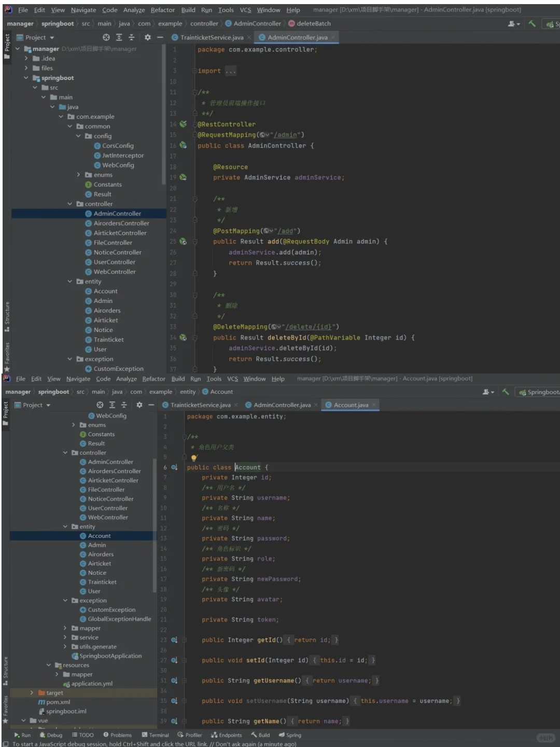Switch to TrainticketService.java tab in the AdminController window
The width and height of the screenshot is (560, 747).
(x=212, y=37)
